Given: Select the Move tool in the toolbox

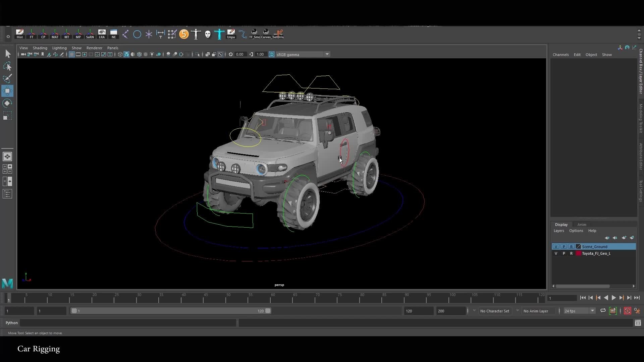Looking at the screenshot, I should (x=7, y=90).
